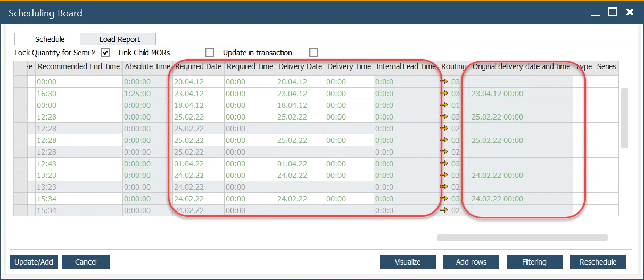Open routing link arrow for the 16:30 row
644x280 pixels.
coord(444,94)
